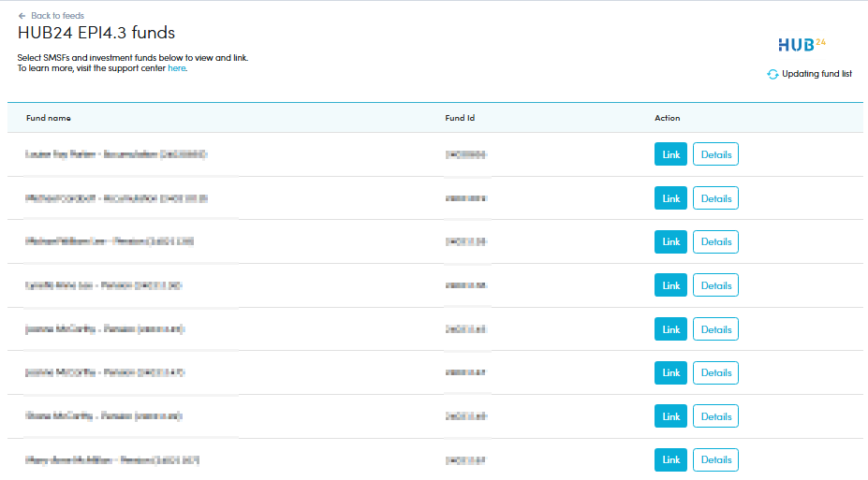Open Details for the second fund row

(x=715, y=198)
